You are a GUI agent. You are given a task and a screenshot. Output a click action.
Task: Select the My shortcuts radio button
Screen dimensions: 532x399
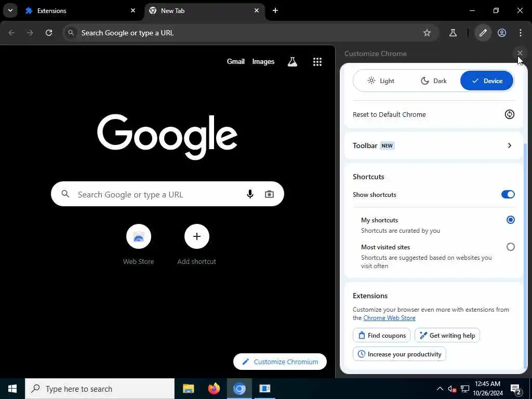click(x=510, y=220)
